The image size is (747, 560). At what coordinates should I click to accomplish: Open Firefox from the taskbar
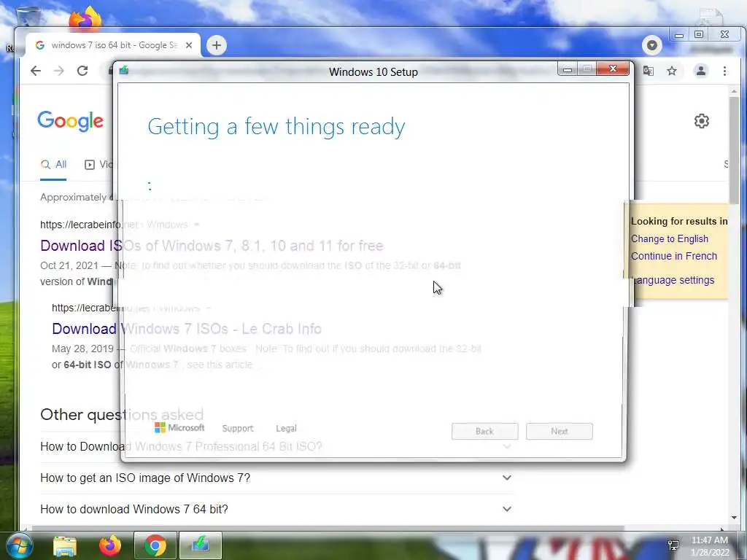(x=110, y=545)
